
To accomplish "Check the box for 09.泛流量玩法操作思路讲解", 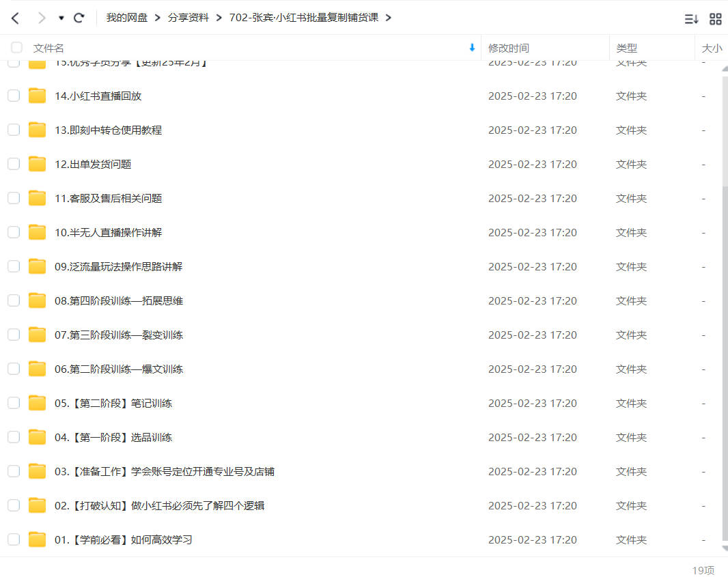I will (14, 266).
